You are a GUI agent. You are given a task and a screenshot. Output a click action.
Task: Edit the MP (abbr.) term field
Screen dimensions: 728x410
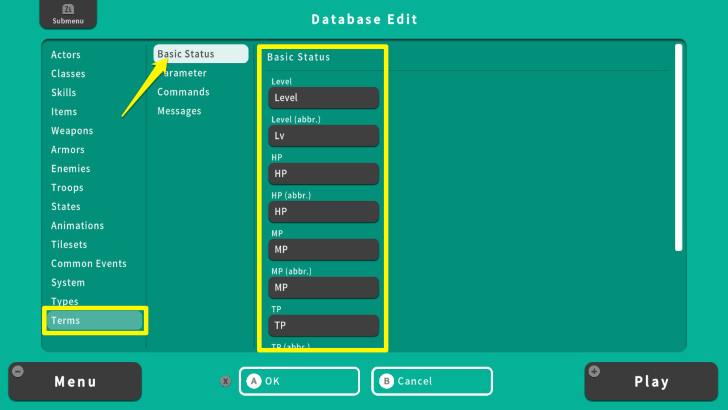tap(324, 288)
